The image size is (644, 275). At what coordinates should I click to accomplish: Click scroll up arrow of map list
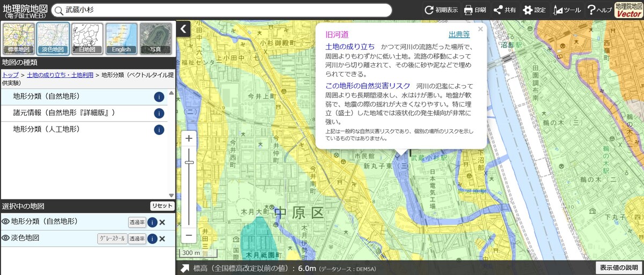point(171,93)
